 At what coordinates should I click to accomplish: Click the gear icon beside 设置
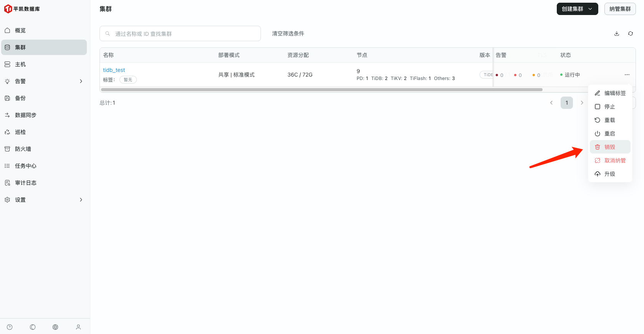pos(7,200)
